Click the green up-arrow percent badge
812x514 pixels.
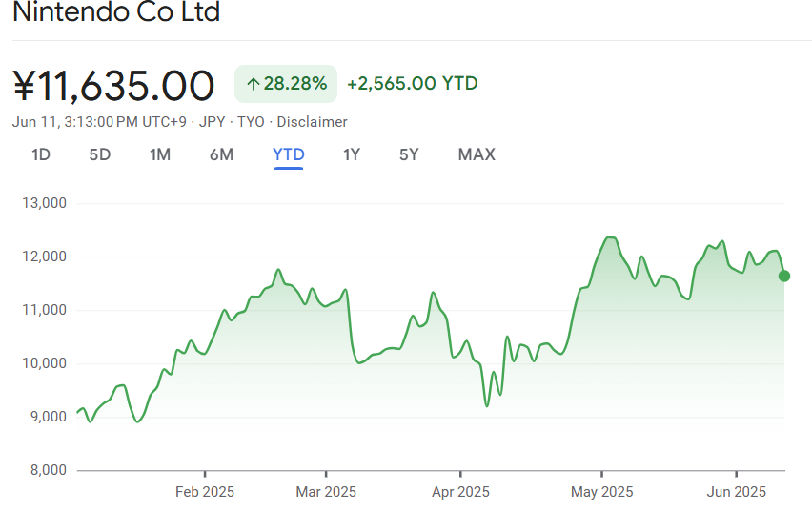point(286,83)
